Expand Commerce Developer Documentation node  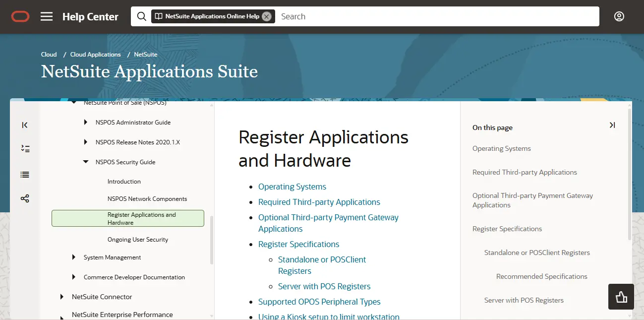point(74,277)
